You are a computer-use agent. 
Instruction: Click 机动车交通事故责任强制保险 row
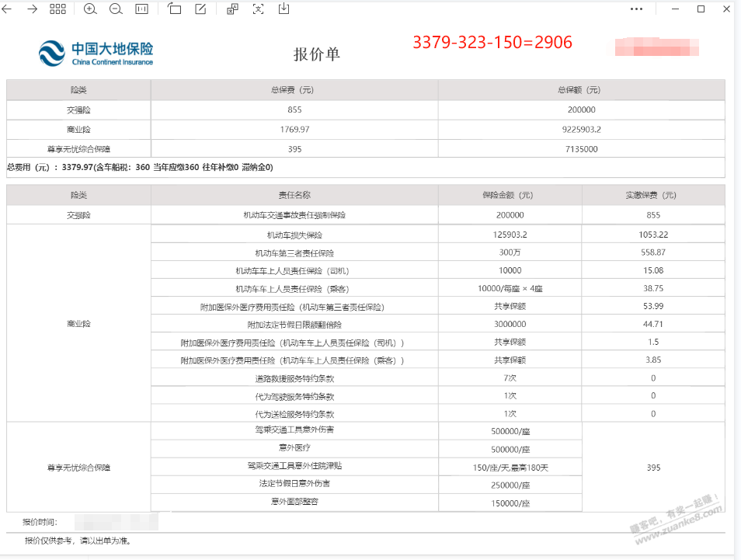[x=294, y=215]
